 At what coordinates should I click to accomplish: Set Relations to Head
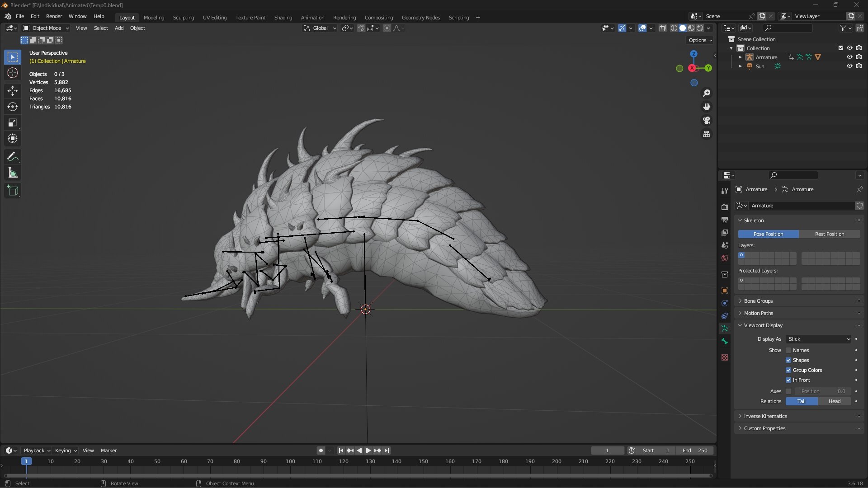coord(834,401)
